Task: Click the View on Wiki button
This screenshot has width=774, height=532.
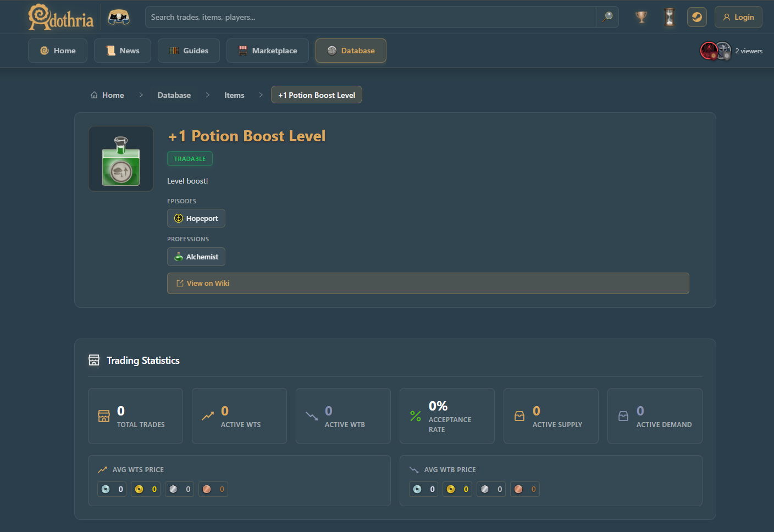Action: (x=428, y=283)
